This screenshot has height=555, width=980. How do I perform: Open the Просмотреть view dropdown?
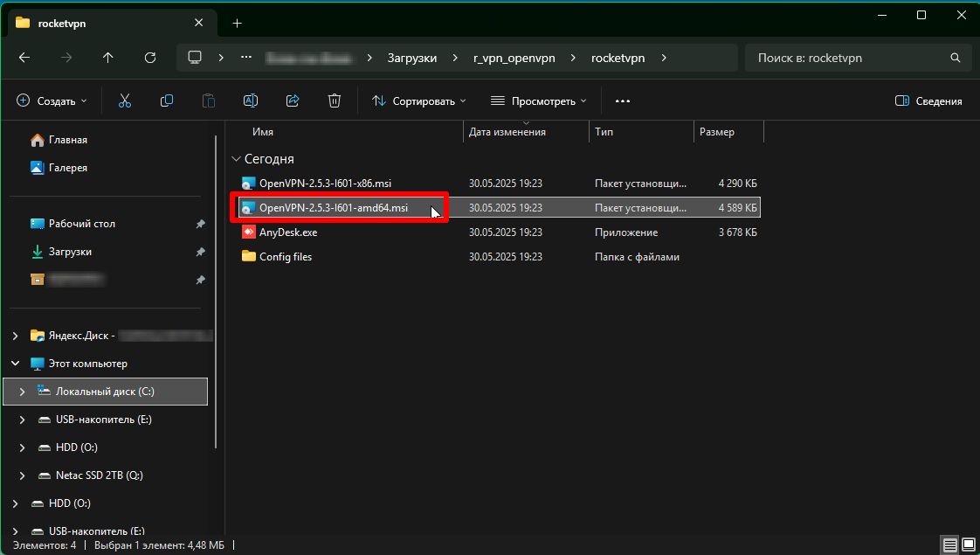538,101
